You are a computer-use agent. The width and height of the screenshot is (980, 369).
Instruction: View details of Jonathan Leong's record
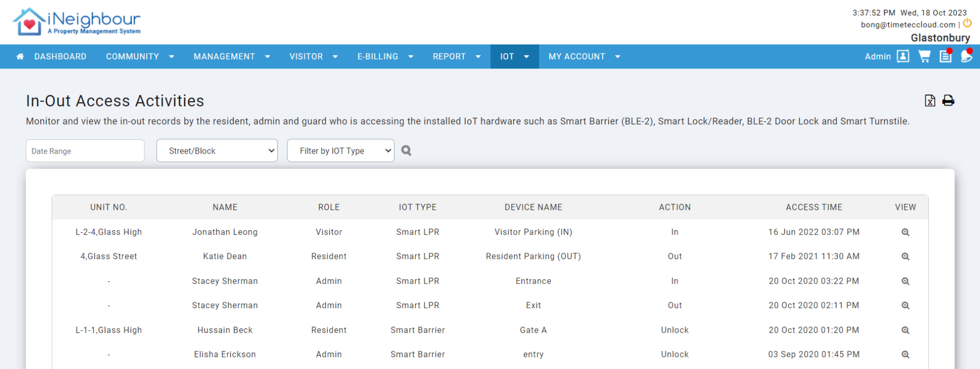(905, 232)
